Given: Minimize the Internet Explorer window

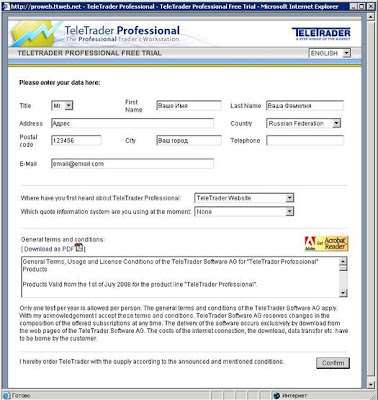Looking at the screenshot, I should 355,6.
